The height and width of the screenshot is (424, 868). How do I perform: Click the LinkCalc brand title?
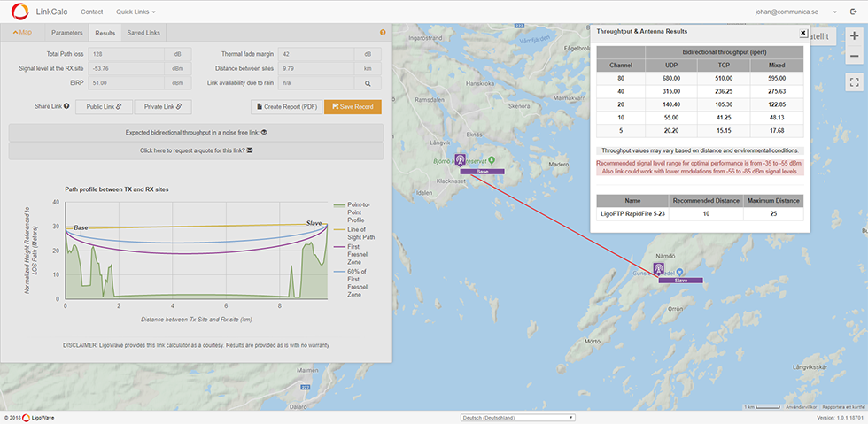click(x=51, y=12)
